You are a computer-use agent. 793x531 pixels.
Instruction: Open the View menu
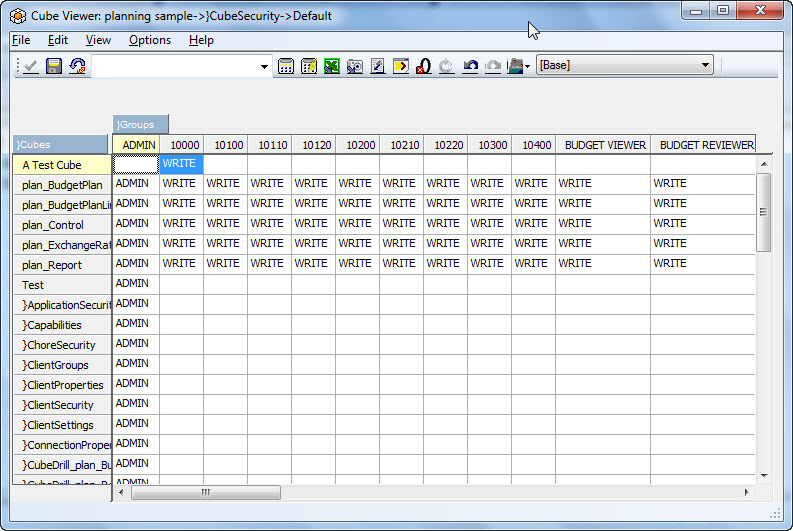pos(98,40)
